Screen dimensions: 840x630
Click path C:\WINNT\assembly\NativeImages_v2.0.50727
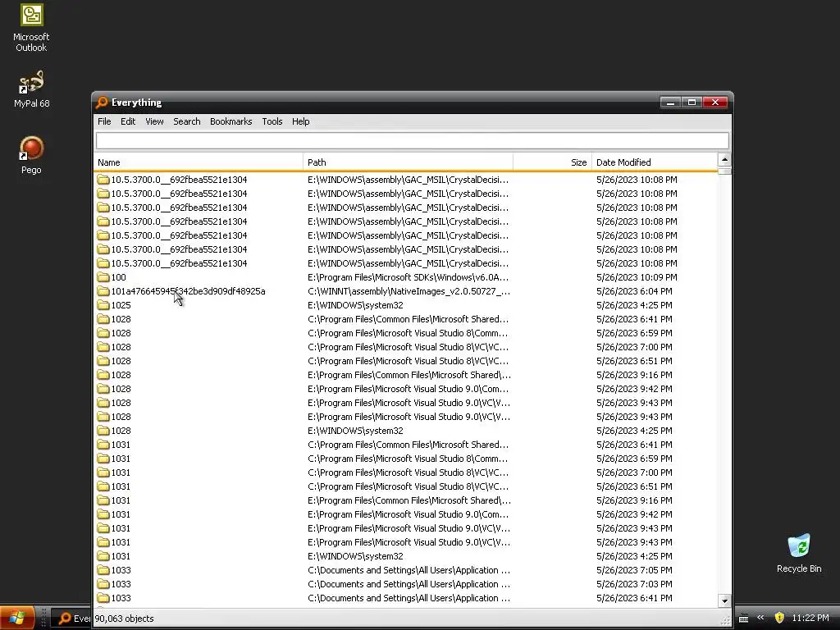(x=409, y=291)
